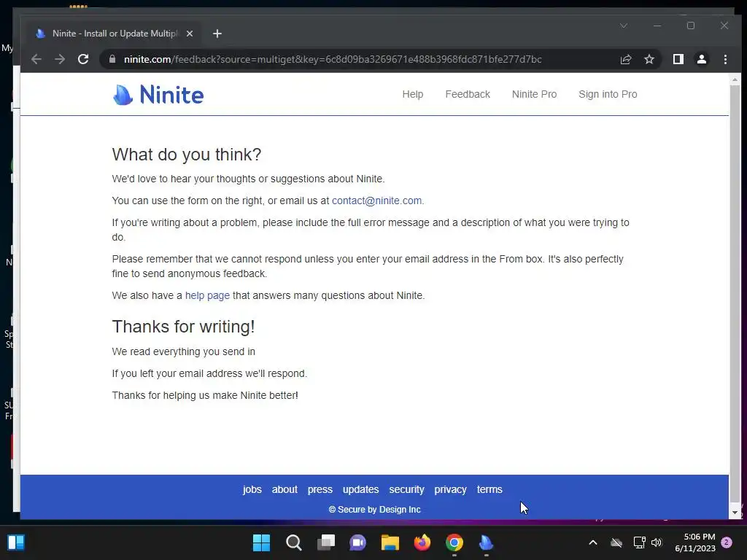Click the © Secure by Design Inc text

tap(374, 510)
